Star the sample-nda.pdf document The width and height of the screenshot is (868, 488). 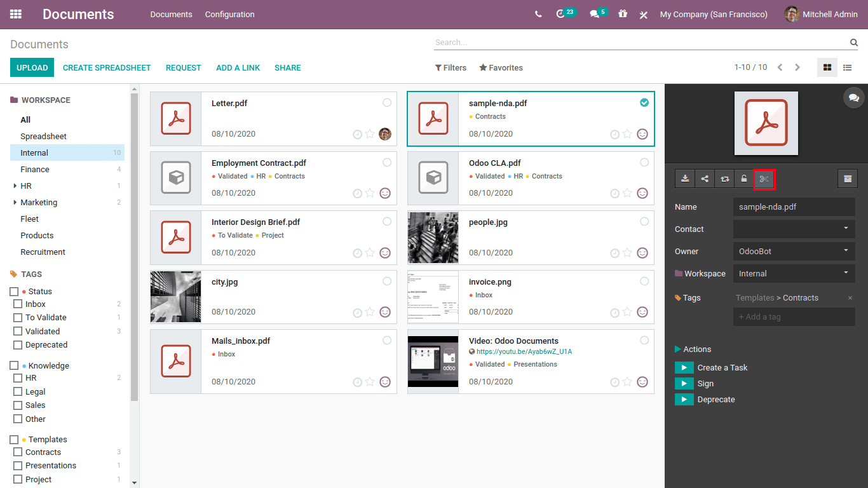(x=627, y=134)
